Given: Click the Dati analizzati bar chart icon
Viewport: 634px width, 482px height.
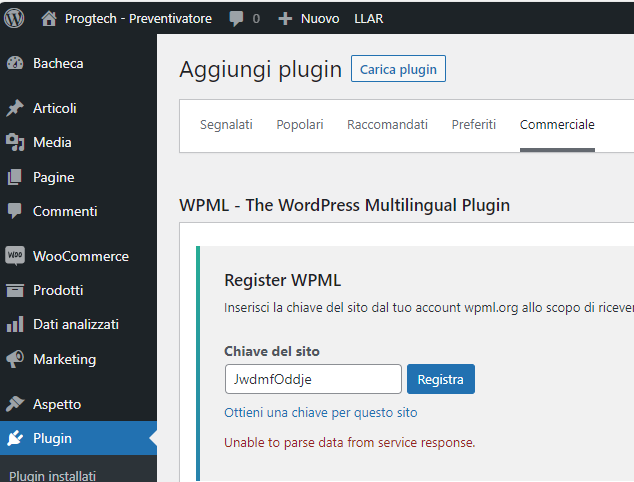Looking at the screenshot, I should point(15,324).
